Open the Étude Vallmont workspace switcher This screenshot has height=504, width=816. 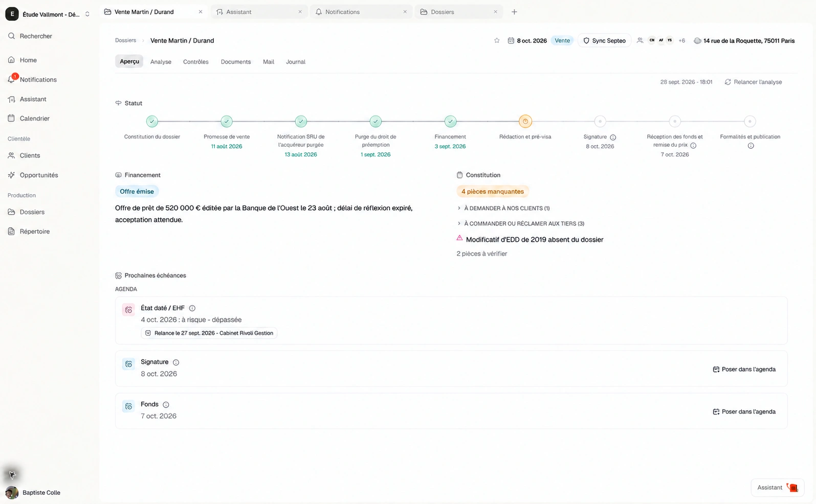(x=49, y=14)
